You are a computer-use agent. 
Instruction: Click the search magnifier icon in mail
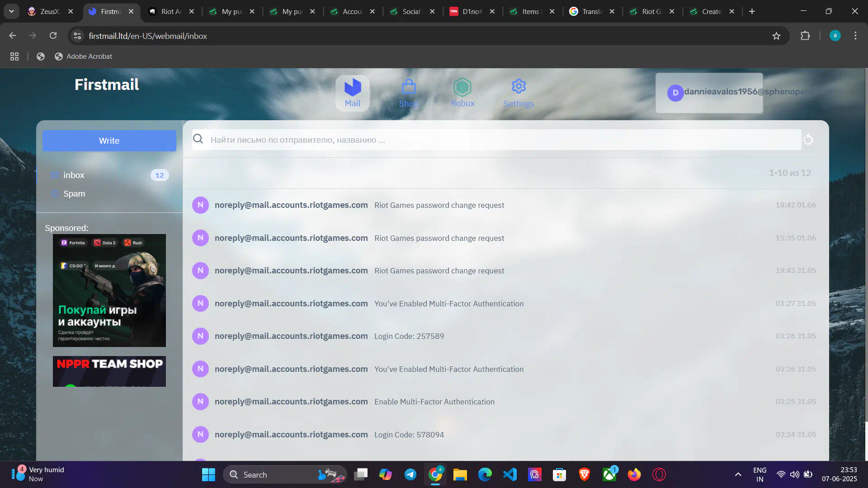tap(198, 139)
